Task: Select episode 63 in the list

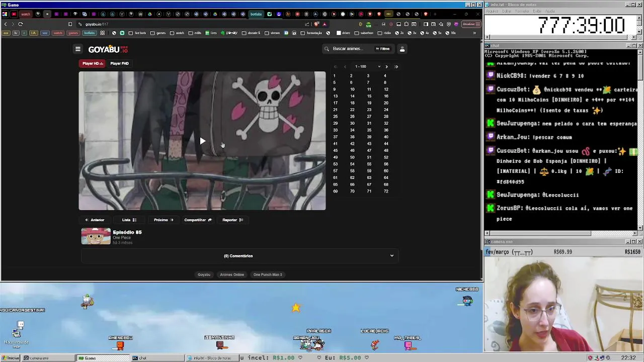Action: pyautogui.click(x=369, y=177)
